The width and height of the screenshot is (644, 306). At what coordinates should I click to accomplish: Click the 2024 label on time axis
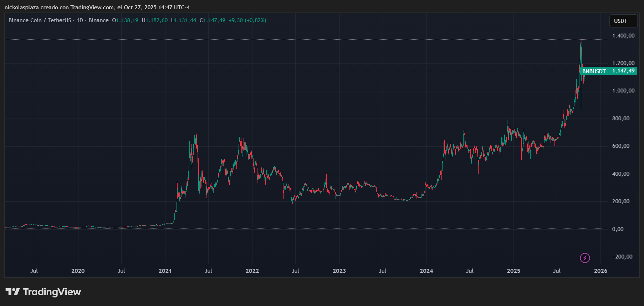[426, 271]
